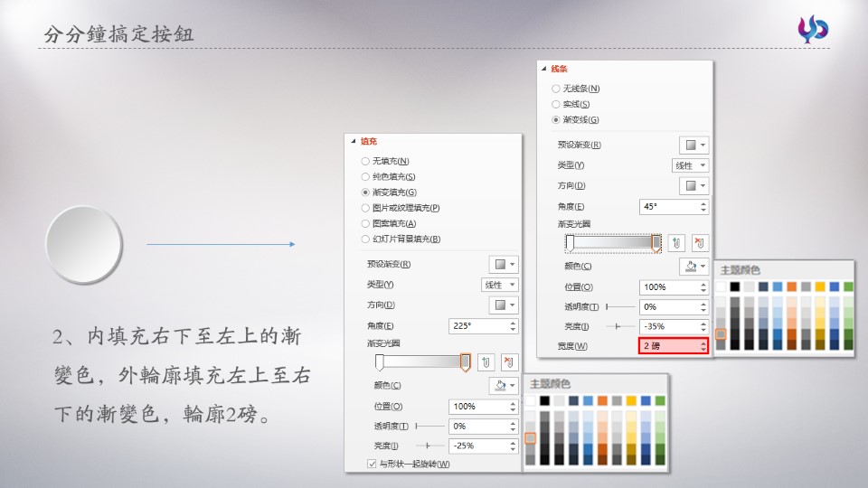
Task: Click the 角度 225° field
Action: point(477,326)
